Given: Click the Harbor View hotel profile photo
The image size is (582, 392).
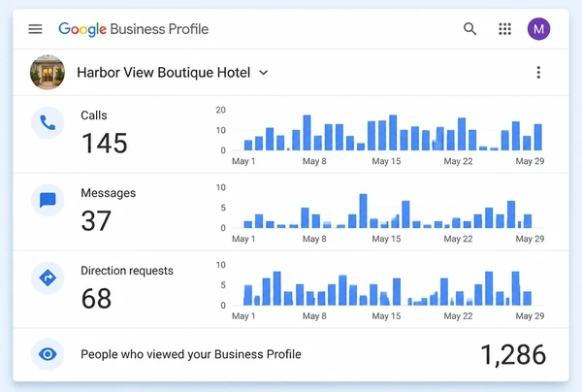Looking at the screenshot, I should (48, 73).
